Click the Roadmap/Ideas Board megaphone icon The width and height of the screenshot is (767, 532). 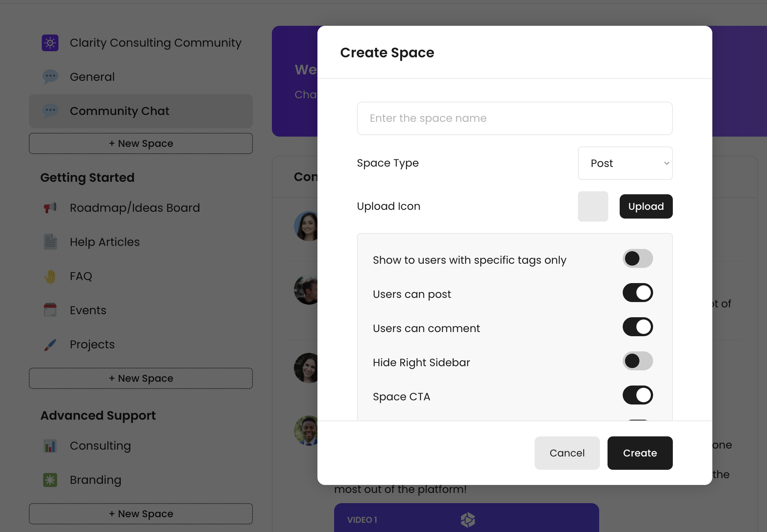click(50, 208)
